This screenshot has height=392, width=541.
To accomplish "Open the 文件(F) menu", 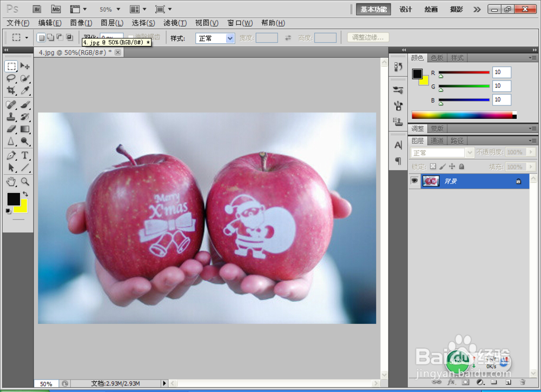I will click(x=18, y=23).
